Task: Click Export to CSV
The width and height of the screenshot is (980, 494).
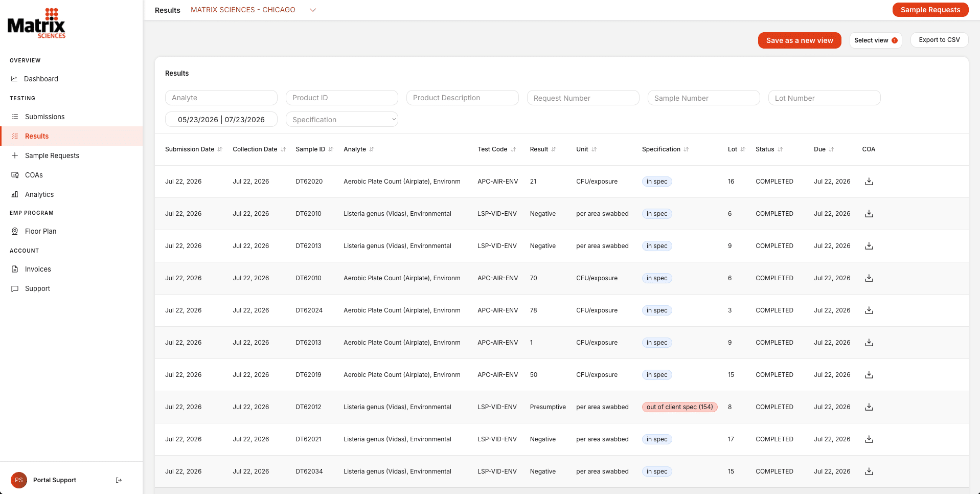Action: click(940, 40)
